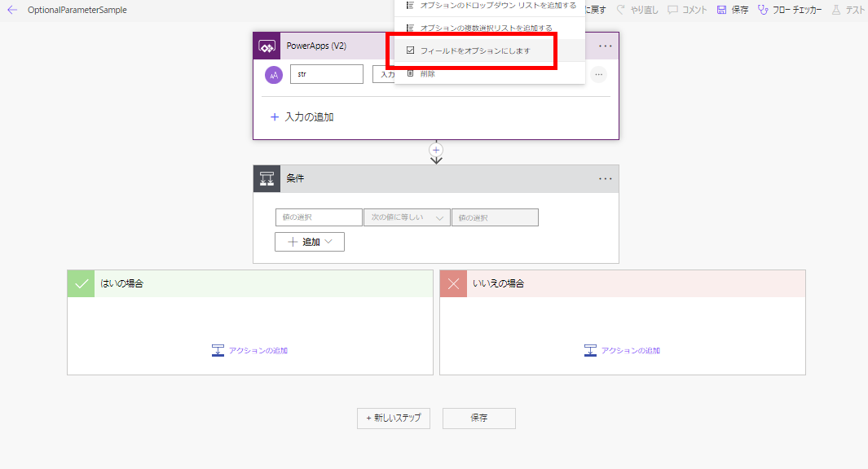Click the back arrow next to OptionalParameterSample
Screen dimensions: 868x469
coord(12,10)
